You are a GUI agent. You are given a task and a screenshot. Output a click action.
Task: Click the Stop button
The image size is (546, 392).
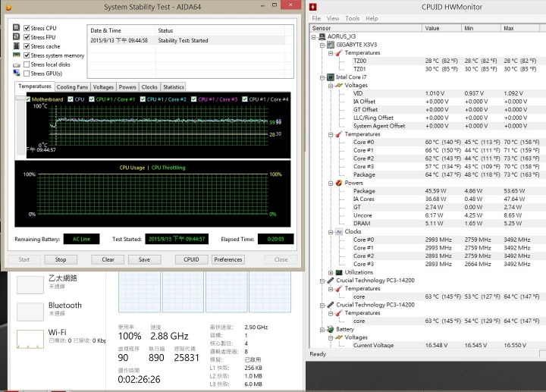pos(61,259)
